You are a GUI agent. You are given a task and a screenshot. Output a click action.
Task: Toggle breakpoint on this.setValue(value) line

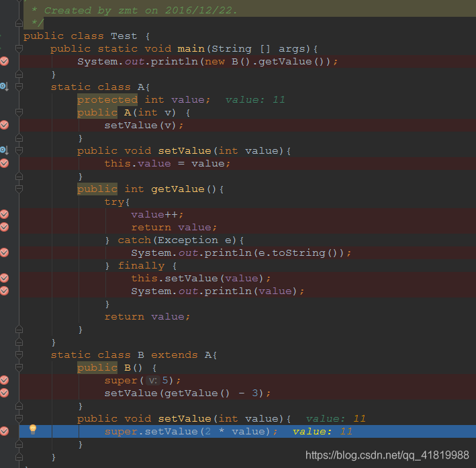4,278
